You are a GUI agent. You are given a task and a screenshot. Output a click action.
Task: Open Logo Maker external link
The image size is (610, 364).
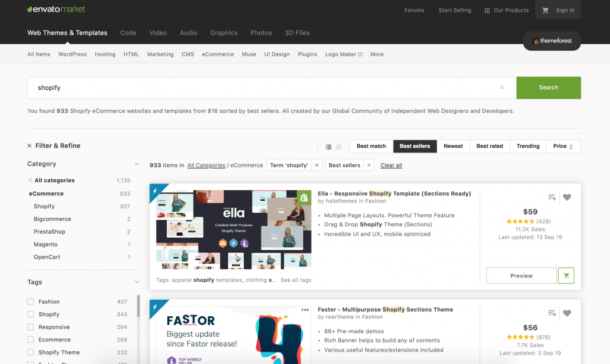(344, 54)
